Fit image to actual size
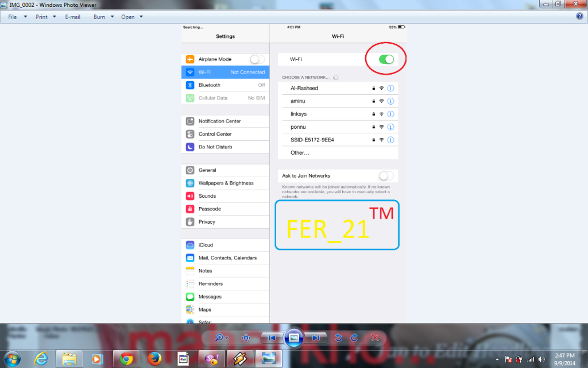The width and height of the screenshot is (588, 368). (x=246, y=338)
